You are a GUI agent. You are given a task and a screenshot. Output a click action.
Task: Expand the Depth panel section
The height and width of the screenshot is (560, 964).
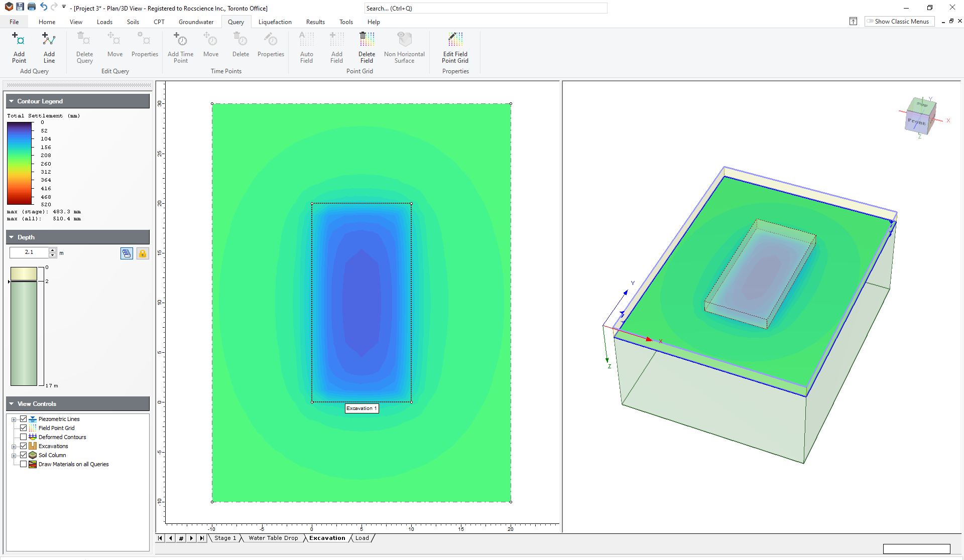point(12,237)
